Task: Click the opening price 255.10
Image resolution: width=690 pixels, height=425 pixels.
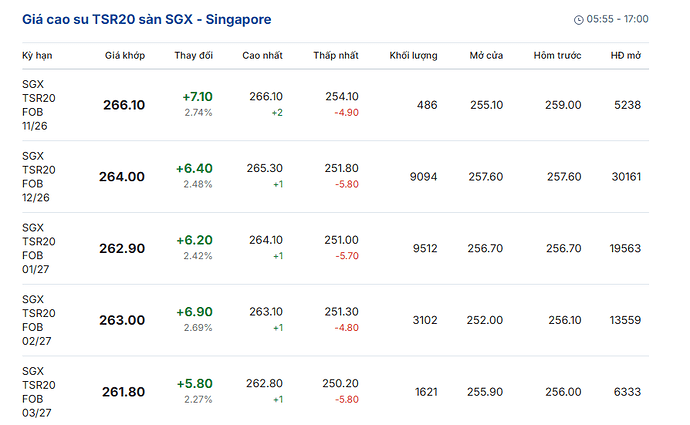Action: click(x=487, y=105)
